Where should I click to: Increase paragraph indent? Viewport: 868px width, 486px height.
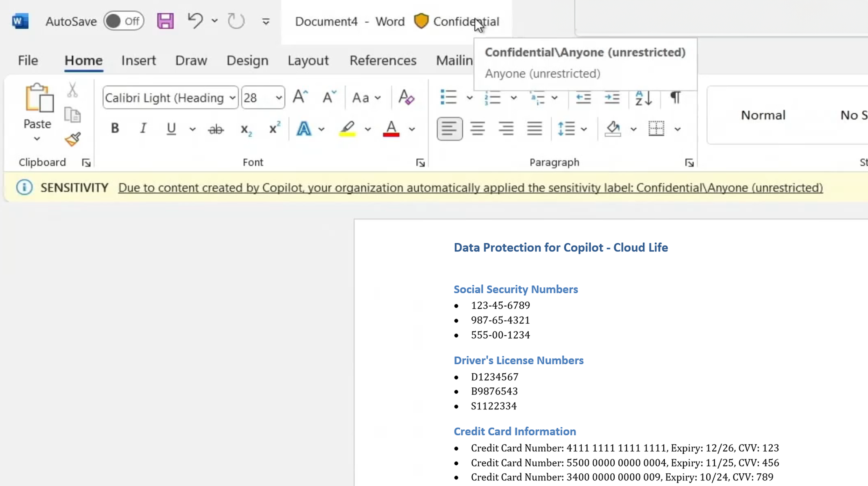pyautogui.click(x=612, y=97)
